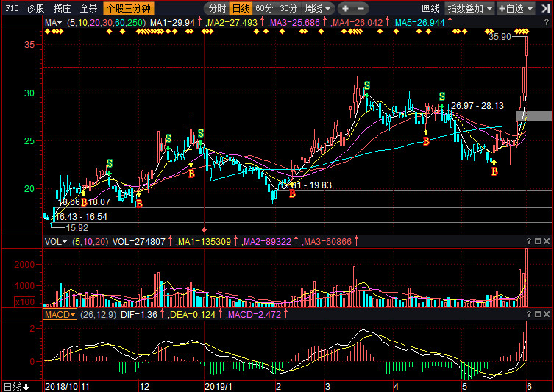This screenshot has width=554, height=392.
Task: Expand the MACD indicator selector
Action: point(60,315)
